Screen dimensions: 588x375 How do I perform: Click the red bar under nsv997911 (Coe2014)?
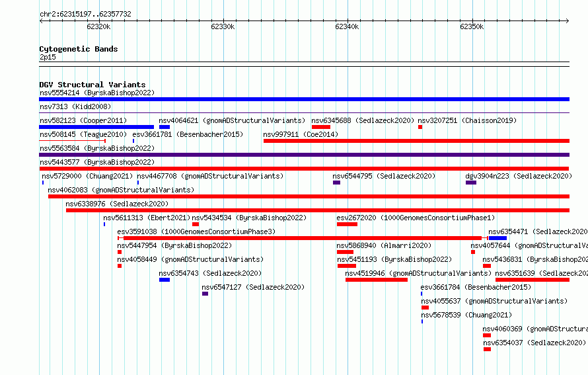click(417, 141)
